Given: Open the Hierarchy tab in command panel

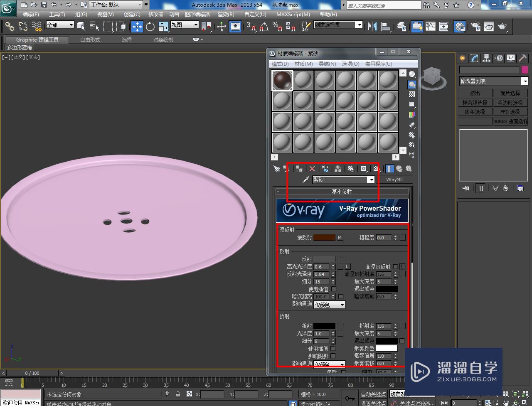Looking at the screenshot, I should (x=487, y=58).
